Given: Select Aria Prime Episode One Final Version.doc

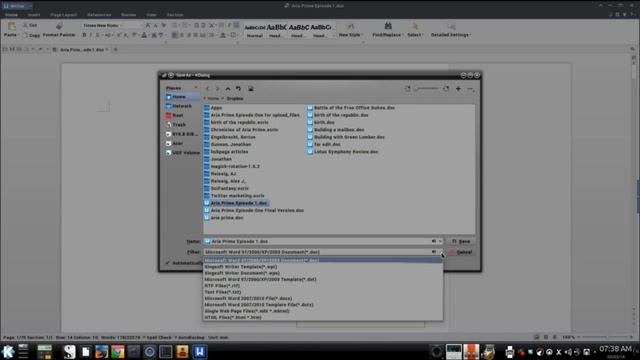Looking at the screenshot, I should tap(253, 211).
